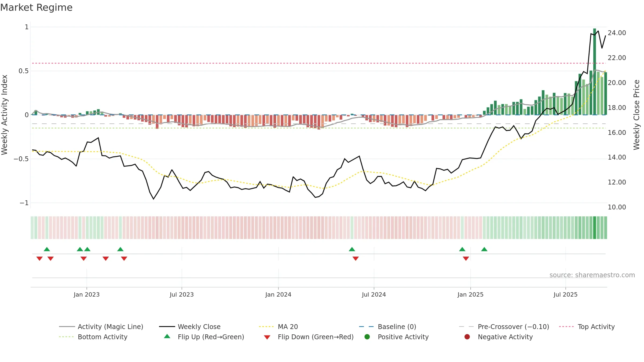The height and width of the screenshot is (362, 644).
Task: Toggle the Baseline (0) legend entry
Action: (x=387, y=327)
